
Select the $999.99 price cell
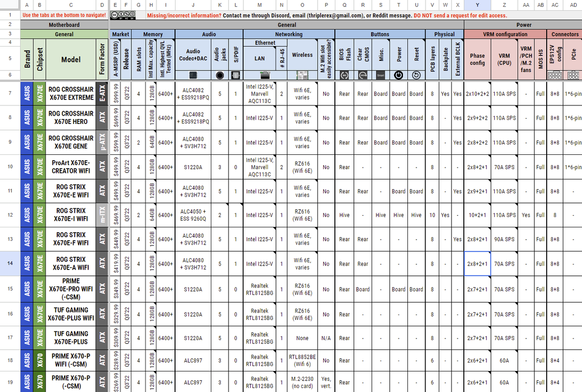tap(115, 94)
